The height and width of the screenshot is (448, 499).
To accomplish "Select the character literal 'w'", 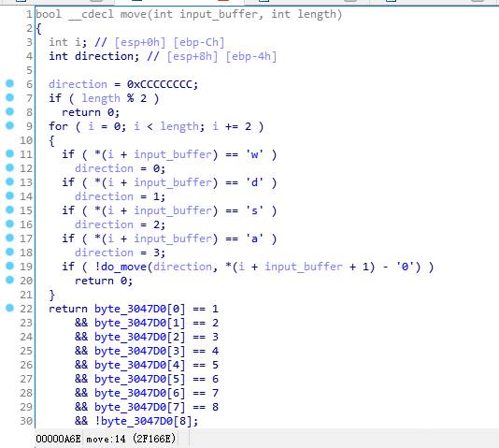I will (x=254, y=154).
